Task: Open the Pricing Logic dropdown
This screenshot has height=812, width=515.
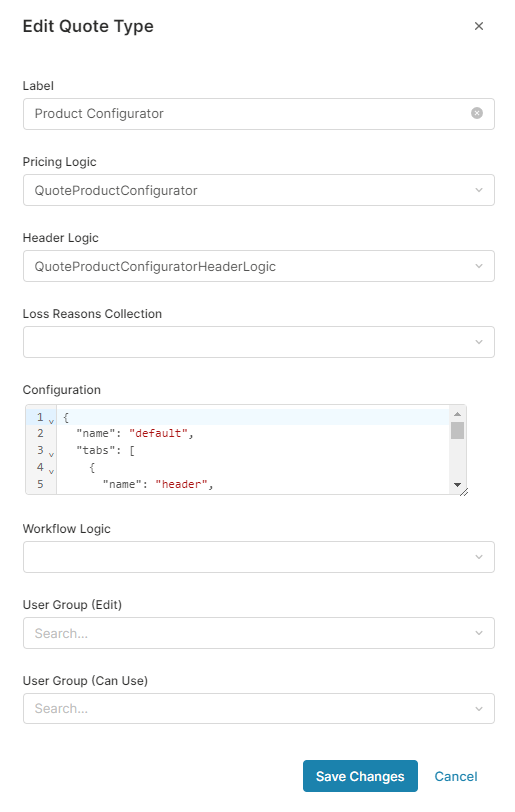Action: (x=259, y=190)
